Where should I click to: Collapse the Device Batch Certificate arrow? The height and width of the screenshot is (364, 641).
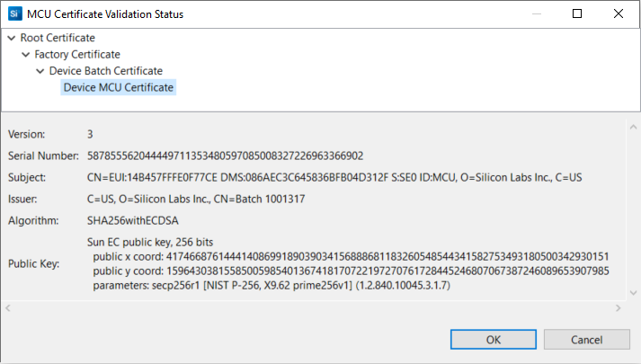pyautogui.click(x=40, y=71)
